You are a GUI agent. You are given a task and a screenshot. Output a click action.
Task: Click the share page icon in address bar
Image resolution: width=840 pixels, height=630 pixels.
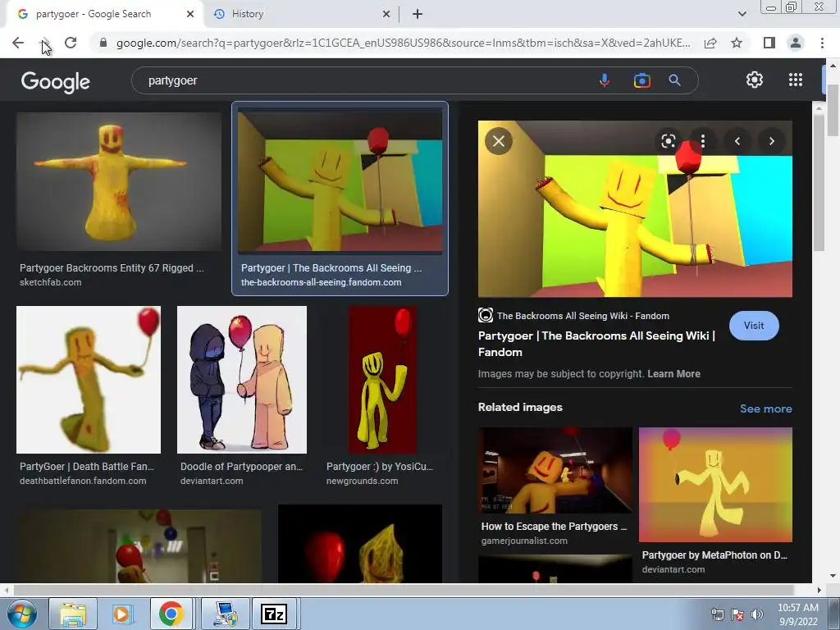tap(710, 43)
